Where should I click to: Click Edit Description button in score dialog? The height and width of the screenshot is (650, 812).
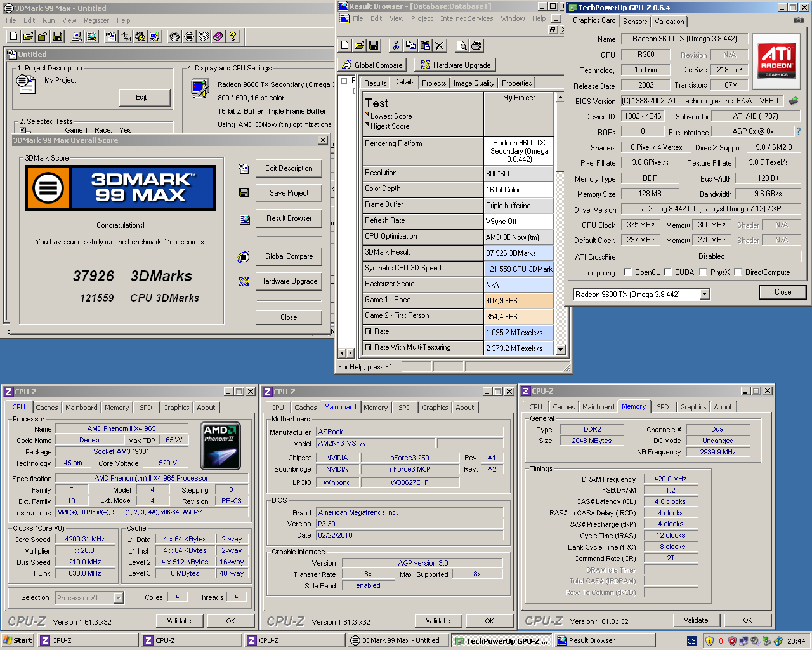point(289,168)
